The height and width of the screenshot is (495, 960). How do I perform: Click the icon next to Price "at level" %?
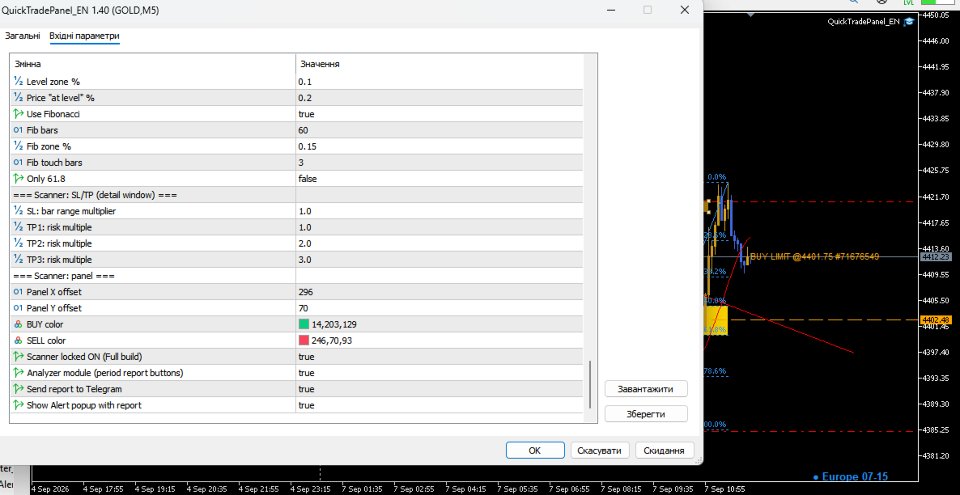point(18,98)
